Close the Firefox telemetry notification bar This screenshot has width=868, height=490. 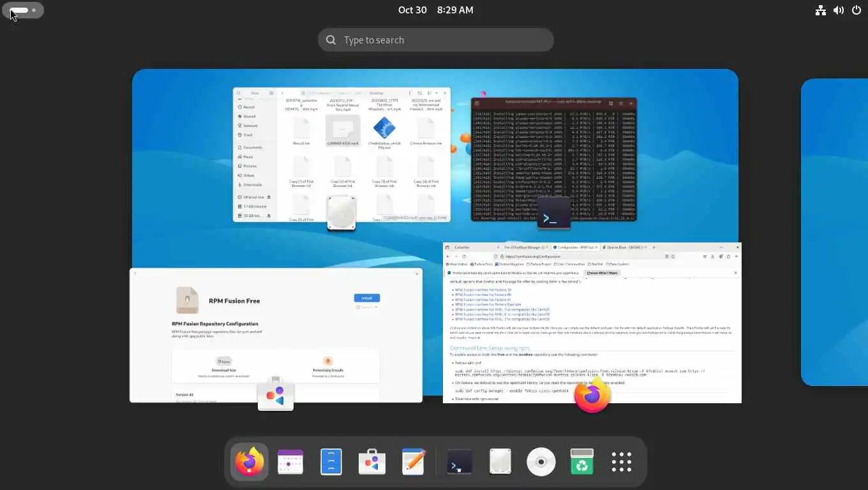(735, 272)
